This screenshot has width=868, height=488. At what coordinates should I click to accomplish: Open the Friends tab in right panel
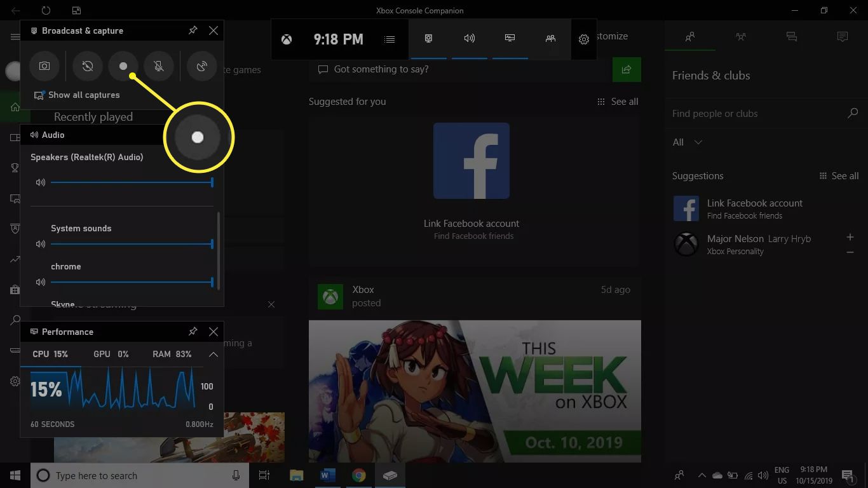point(690,37)
